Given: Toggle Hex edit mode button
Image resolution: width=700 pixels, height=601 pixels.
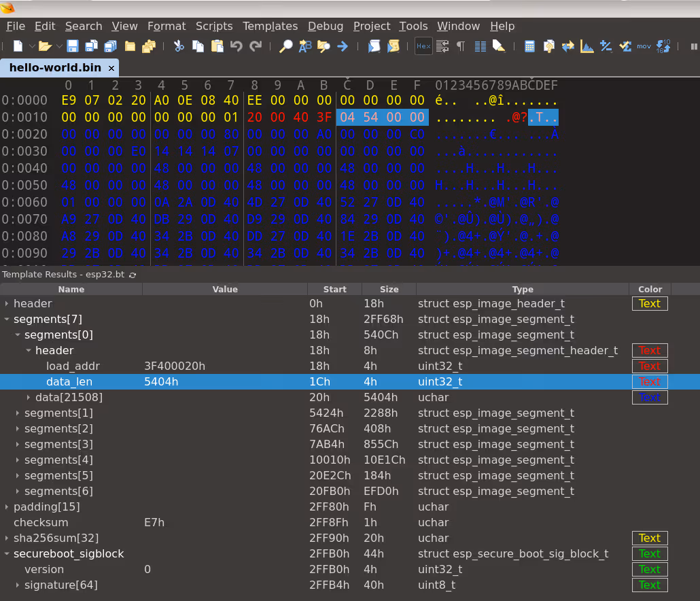Looking at the screenshot, I should [423, 46].
